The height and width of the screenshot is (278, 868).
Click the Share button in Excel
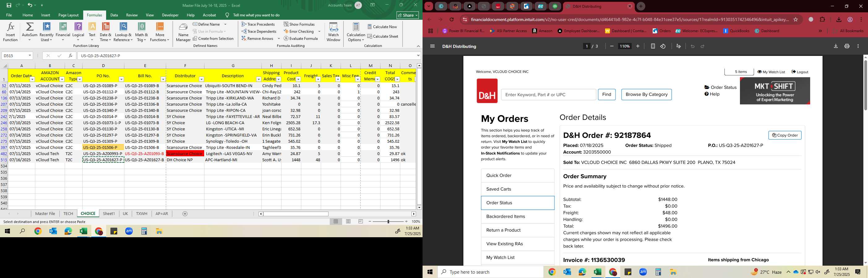click(x=408, y=15)
